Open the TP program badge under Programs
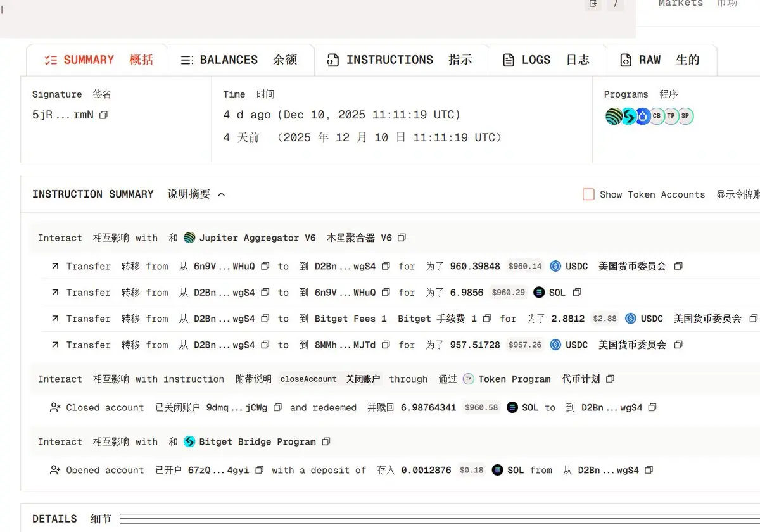The image size is (760, 532). pos(671,116)
